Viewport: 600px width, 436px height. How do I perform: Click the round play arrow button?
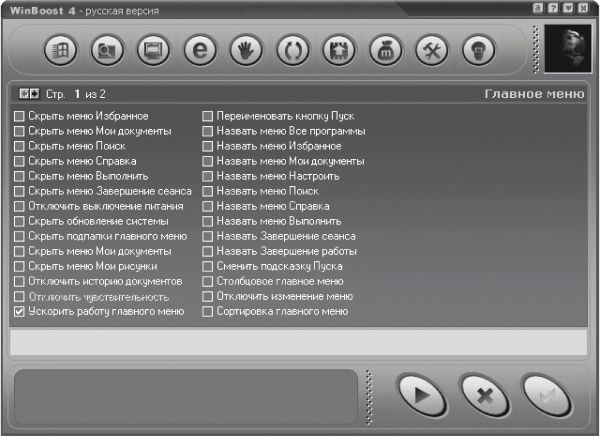click(422, 395)
